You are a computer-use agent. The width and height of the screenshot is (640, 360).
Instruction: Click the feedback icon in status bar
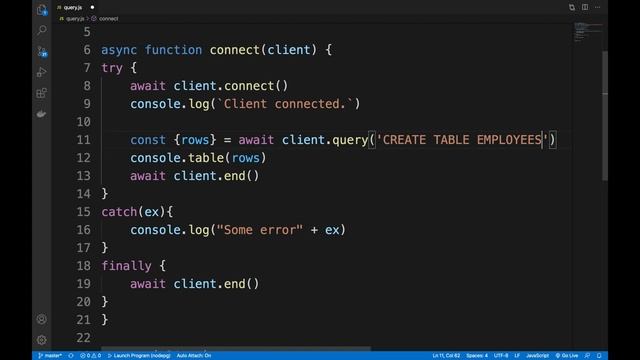[x=587, y=356]
